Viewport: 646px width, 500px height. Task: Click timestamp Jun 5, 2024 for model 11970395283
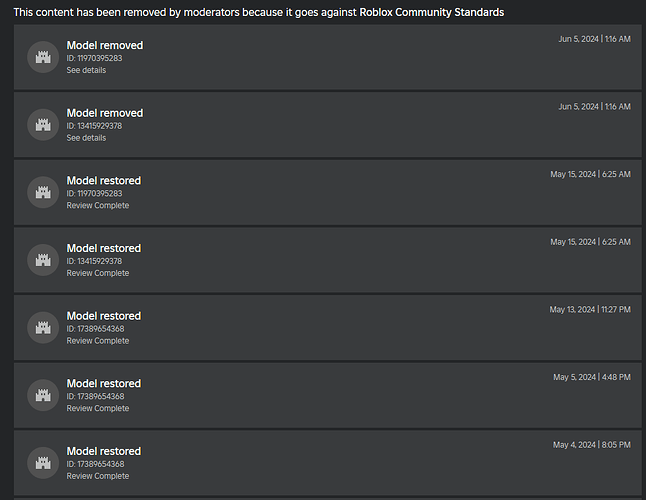[594, 39]
